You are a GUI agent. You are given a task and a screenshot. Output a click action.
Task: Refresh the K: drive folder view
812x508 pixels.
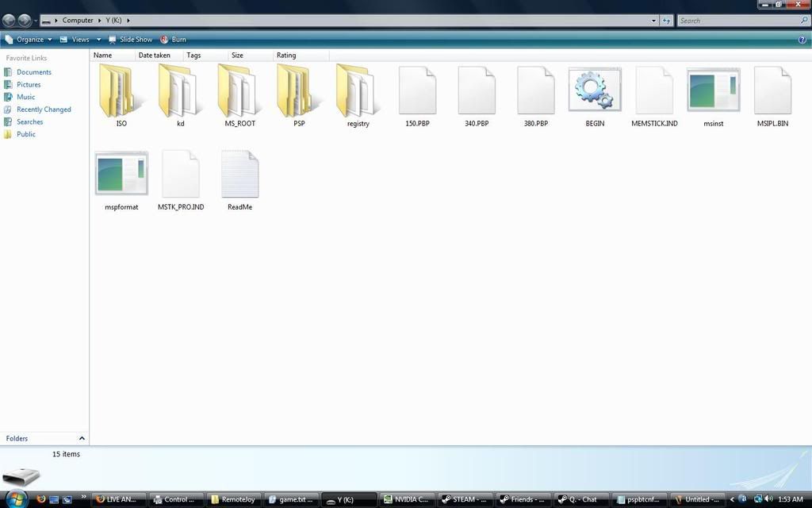pyautogui.click(x=666, y=21)
